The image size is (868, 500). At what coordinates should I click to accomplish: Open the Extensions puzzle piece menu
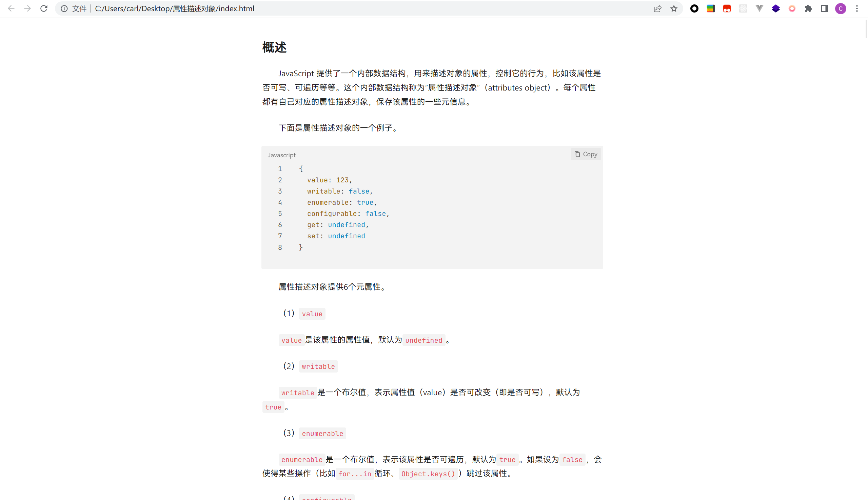(808, 8)
